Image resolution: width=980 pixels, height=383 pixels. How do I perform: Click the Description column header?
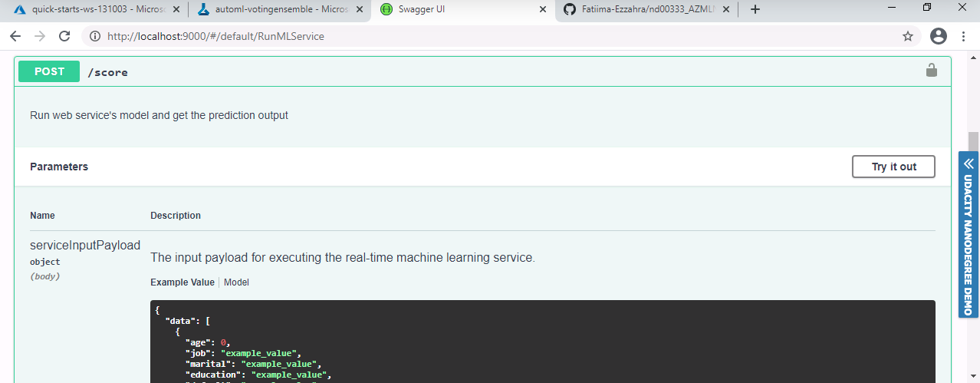(x=176, y=216)
